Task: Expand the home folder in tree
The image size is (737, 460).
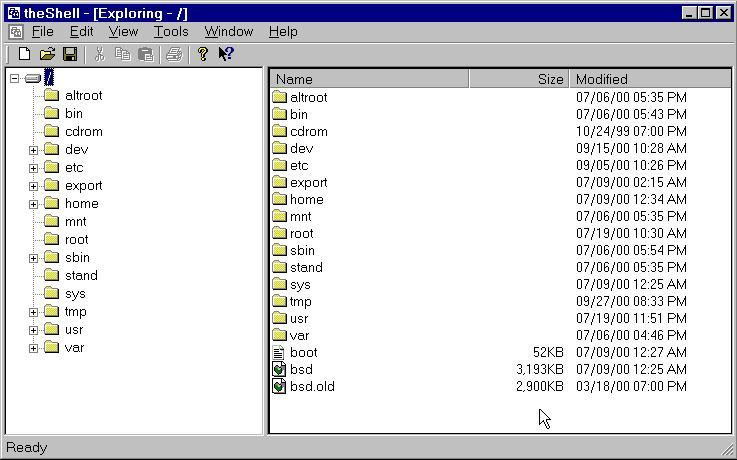Action: [33, 204]
